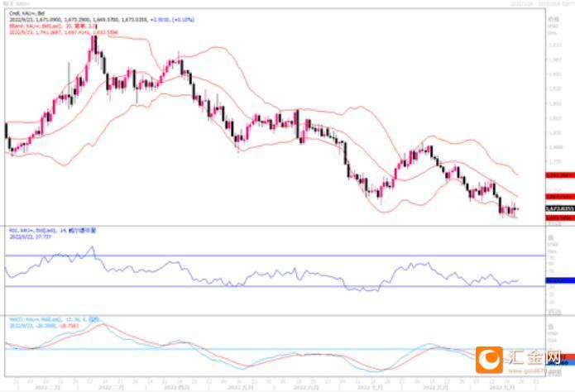Viewport: 575px width, 392px height.
Task: Select the MACD indicator legend label
Action: (55, 320)
